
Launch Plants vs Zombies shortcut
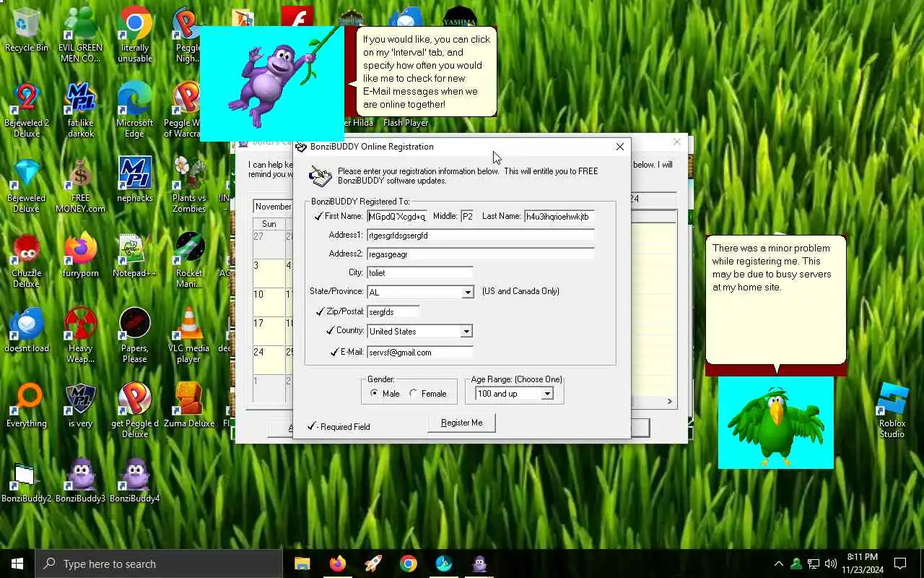tap(188, 185)
